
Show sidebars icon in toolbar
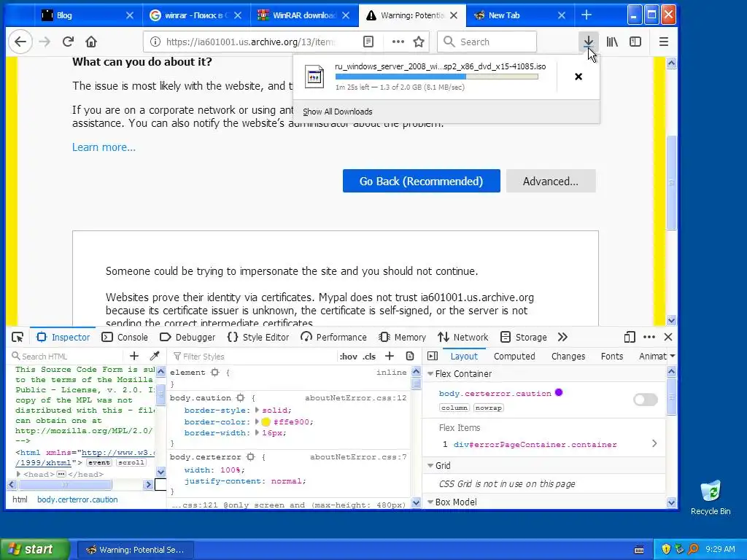tap(635, 42)
